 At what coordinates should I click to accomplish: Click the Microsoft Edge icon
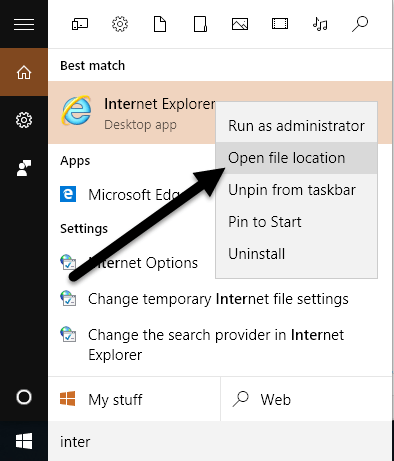[x=68, y=194]
